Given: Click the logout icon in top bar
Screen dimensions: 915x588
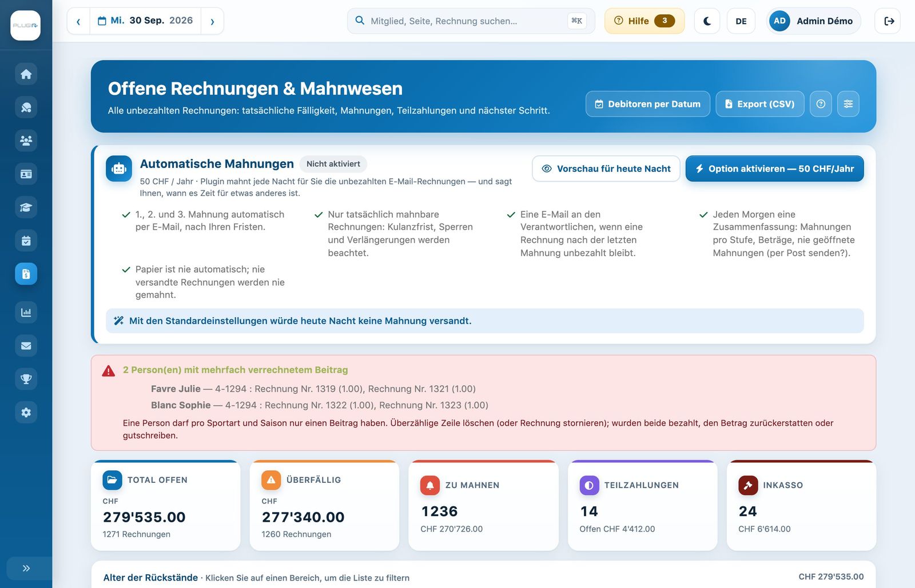Looking at the screenshot, I should [888, 21].
